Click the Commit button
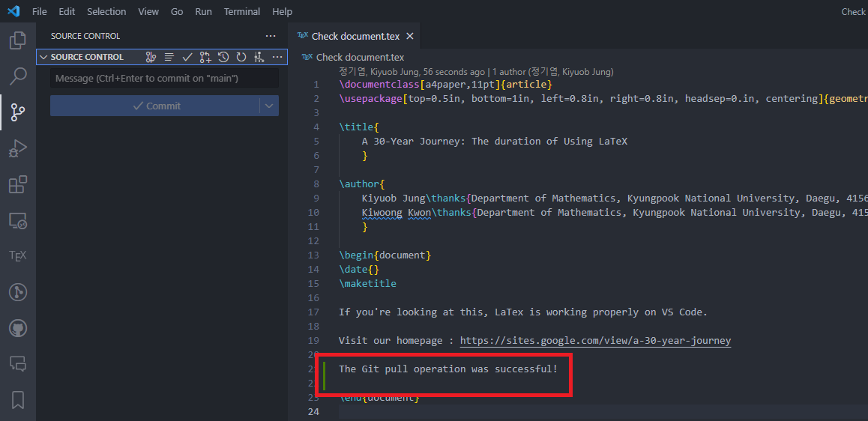Image resolution: width=868 pixels, height=421 pixels. [155, 106]
